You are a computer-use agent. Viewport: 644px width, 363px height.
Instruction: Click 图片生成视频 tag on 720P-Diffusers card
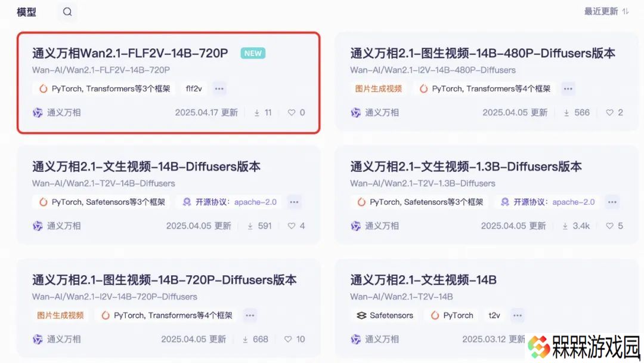(60, 315)
